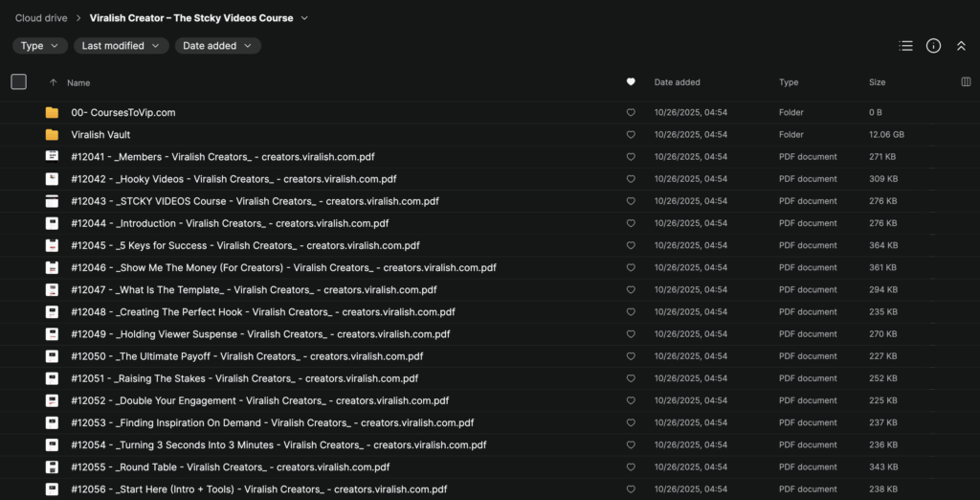Select file name #12053 Finding Inspiration On Demand
This screenshot has width=980, height=500.
click(272, 422)
